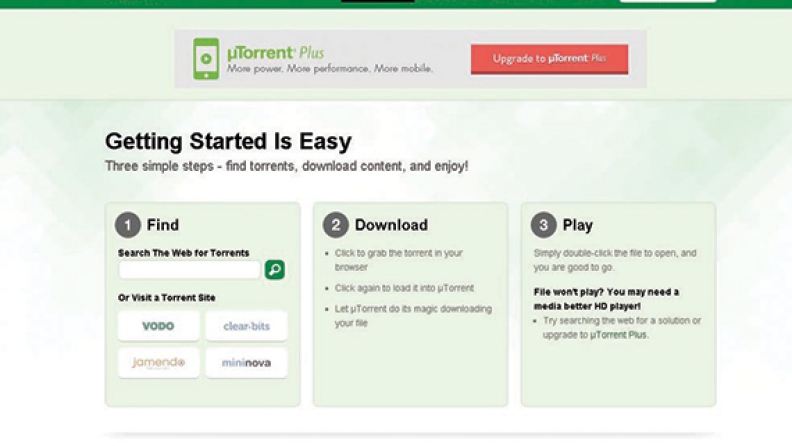
Task: Click the 'Three simple steps' subtitle text
Action: (286, 166)
